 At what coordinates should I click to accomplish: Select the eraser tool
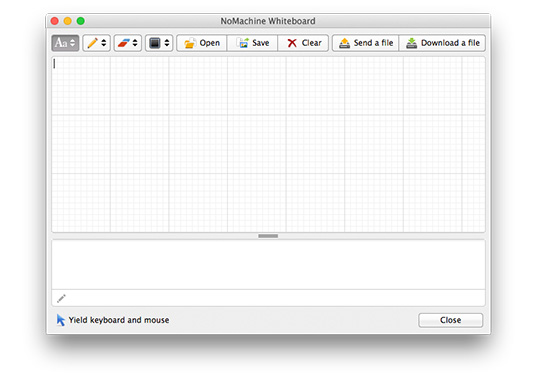click(x=124, y=43)
